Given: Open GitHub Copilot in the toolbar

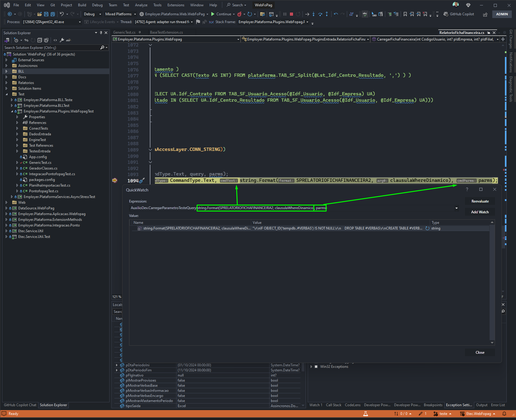Looking at the screenshot, I should [459, 14].
